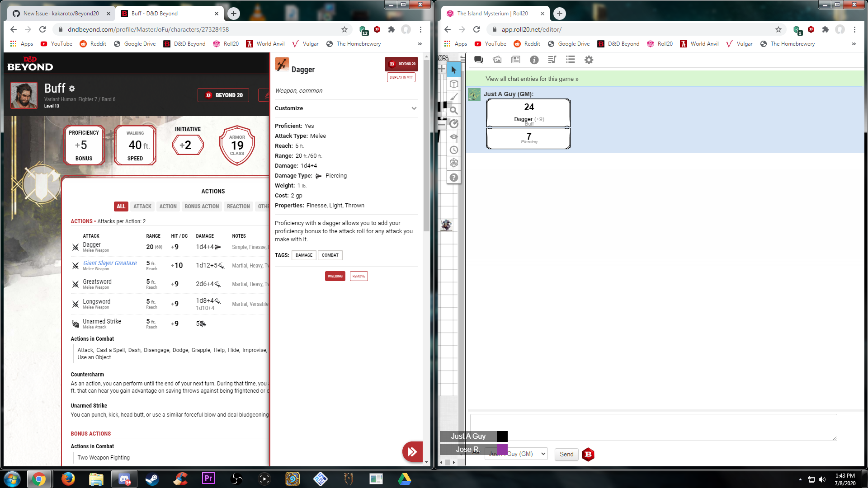This screenshot has width=868, height=488.
Task: Switch to the Island Mysterium Roll20 tab
Action: [x=493, y=14]
